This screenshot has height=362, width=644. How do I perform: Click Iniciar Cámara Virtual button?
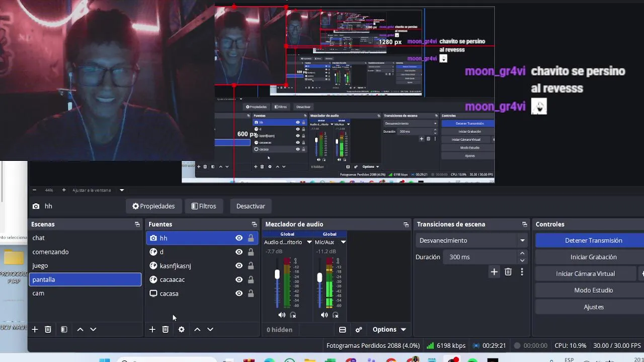click(x=586, y=274)
